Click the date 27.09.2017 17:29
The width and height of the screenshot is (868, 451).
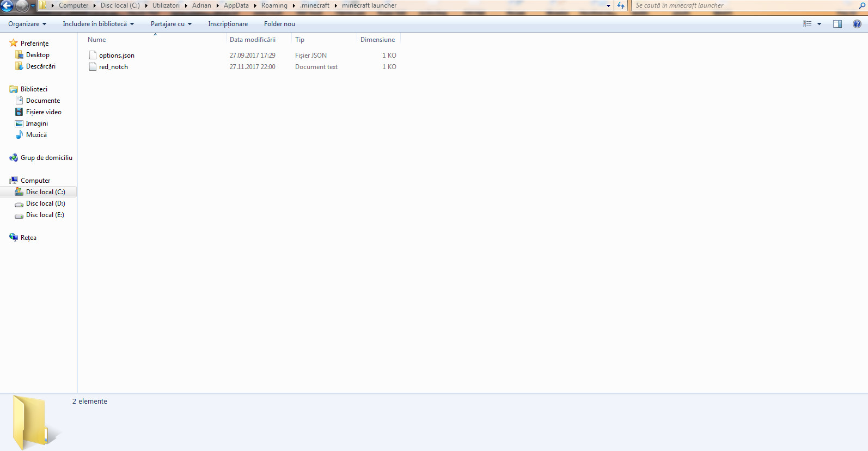[x=252, y=55]
